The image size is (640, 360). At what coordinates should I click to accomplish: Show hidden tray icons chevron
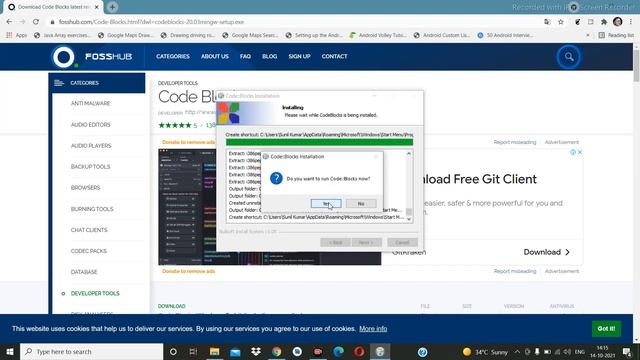point(517,351)
